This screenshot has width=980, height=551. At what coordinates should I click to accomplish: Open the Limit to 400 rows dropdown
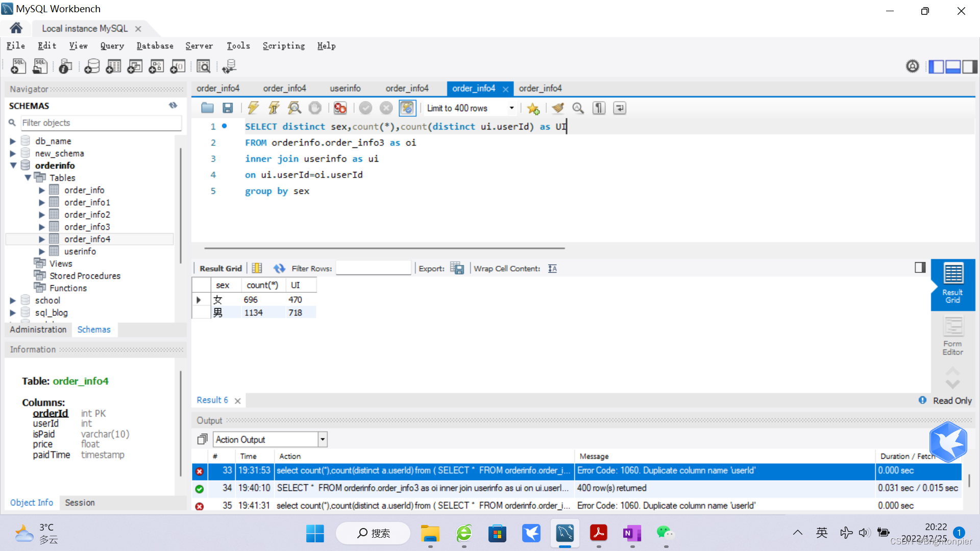click(511, 108)
